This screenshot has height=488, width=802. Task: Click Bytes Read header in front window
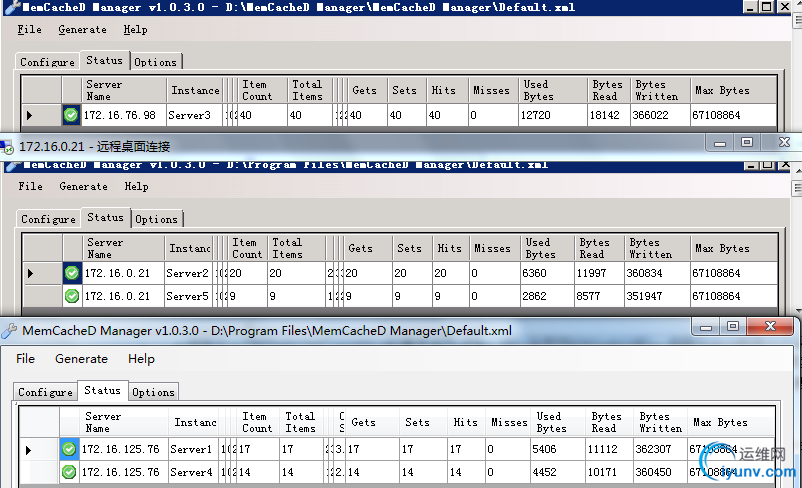pyautogui.click(x=610, y=422)
